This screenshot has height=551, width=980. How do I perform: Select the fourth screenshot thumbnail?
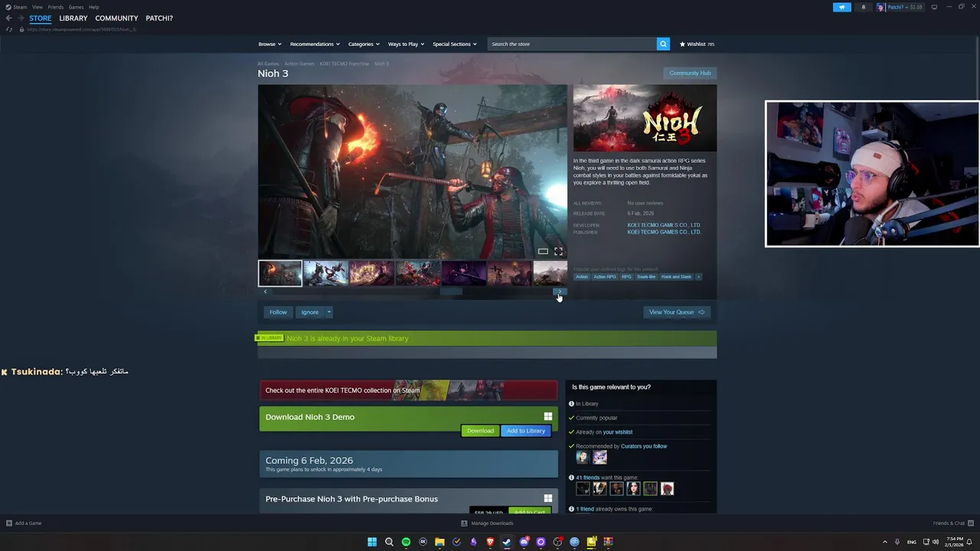(417, 273)
